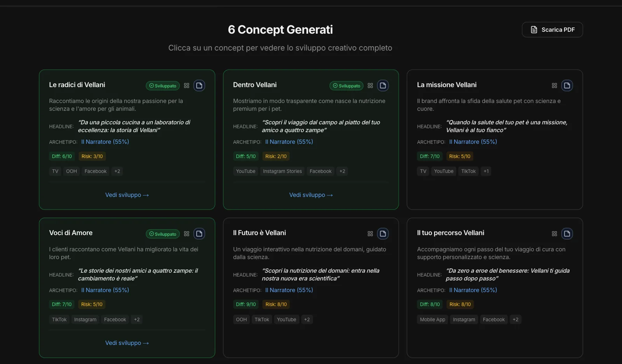Follow Vedi sviluppo link under Dentro Vellani

311,195
